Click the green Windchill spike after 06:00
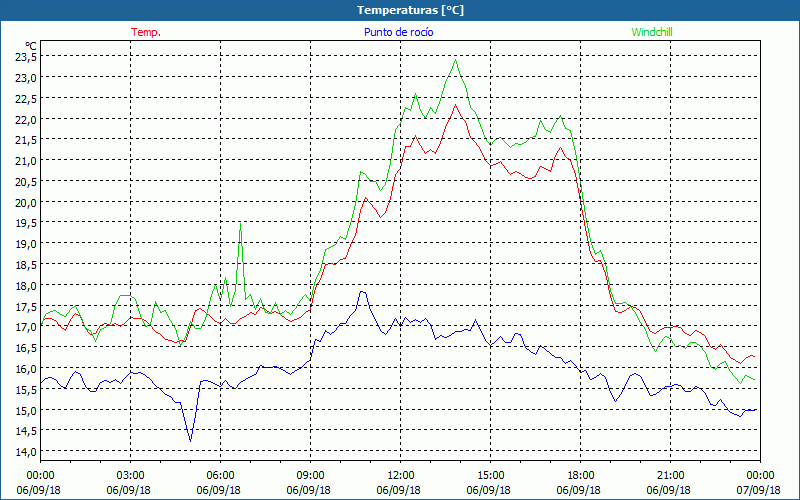The height and width of the screenshot is (500, 800). (x=240, y=223)
